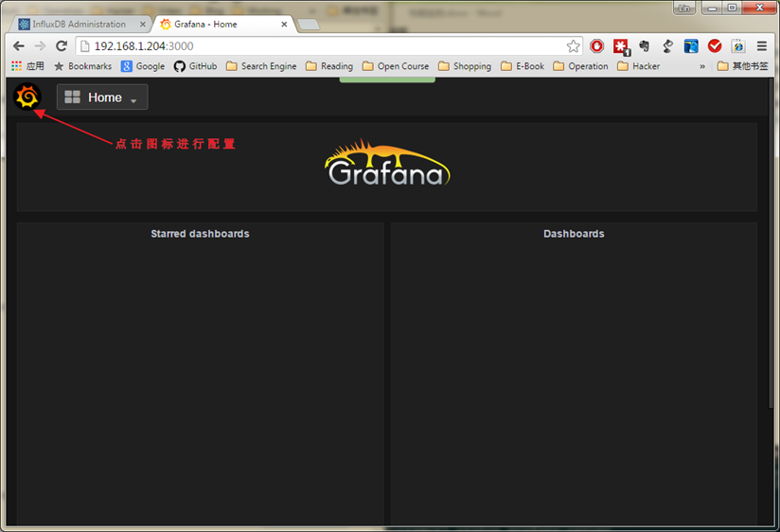Reload the page with refresh icon
780x532 pixels.
(x=62, y=45)
